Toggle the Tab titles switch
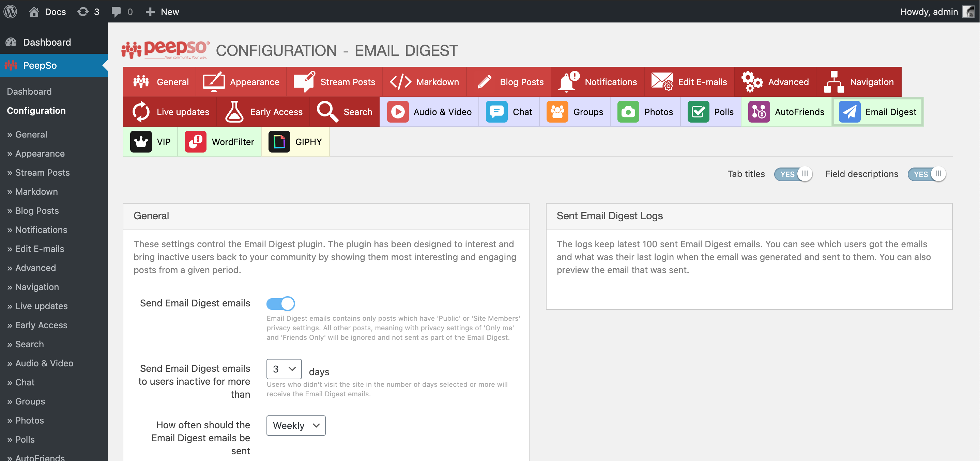 point(794,174)
